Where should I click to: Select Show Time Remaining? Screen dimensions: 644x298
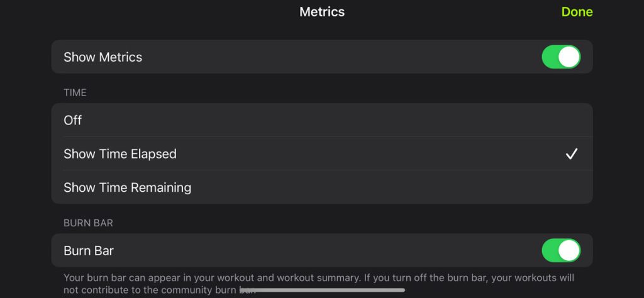pyautogui.click(x=128, y=187)
